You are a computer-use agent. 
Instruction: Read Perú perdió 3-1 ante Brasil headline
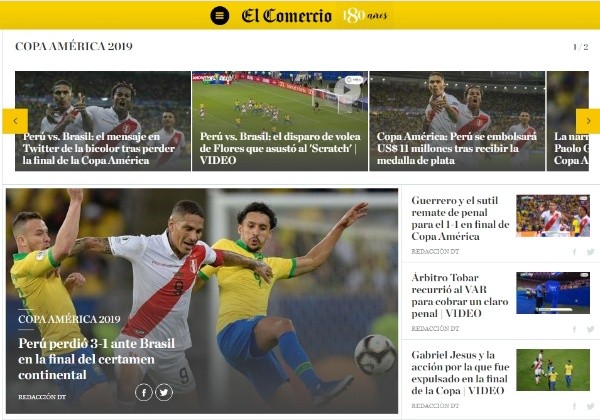tap(96, 359)
